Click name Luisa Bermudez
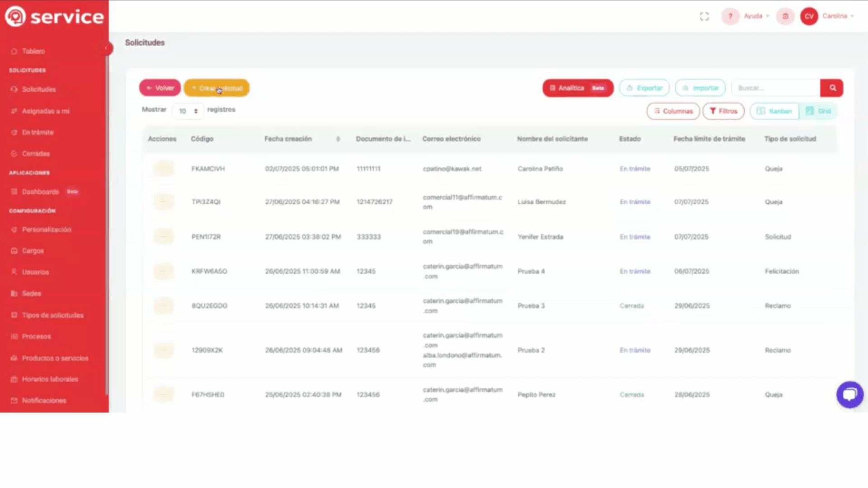This screenshot has width=868, height=488. tap(542, 202)
